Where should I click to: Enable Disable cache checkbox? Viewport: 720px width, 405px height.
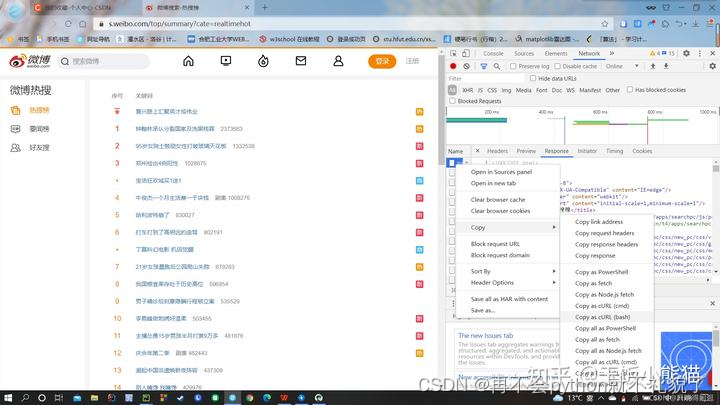557,66
